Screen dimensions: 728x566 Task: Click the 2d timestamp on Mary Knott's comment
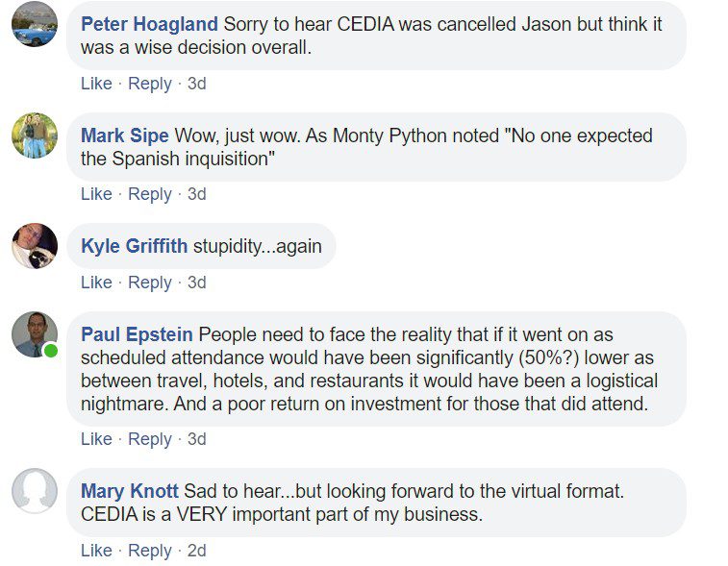click(196, 551)
